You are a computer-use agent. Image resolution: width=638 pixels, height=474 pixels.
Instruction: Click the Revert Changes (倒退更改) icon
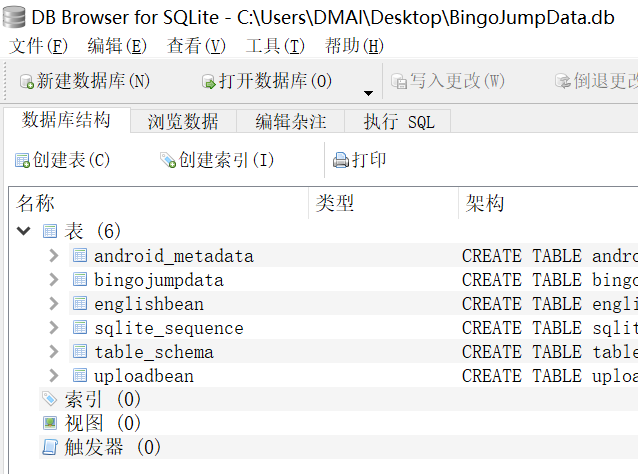click(x=563, y=81)
